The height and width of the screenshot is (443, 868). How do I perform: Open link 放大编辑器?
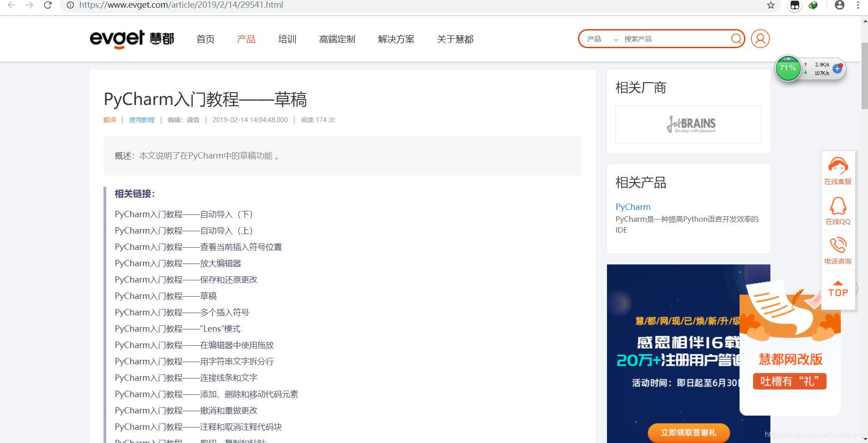[x=178, y=264]
